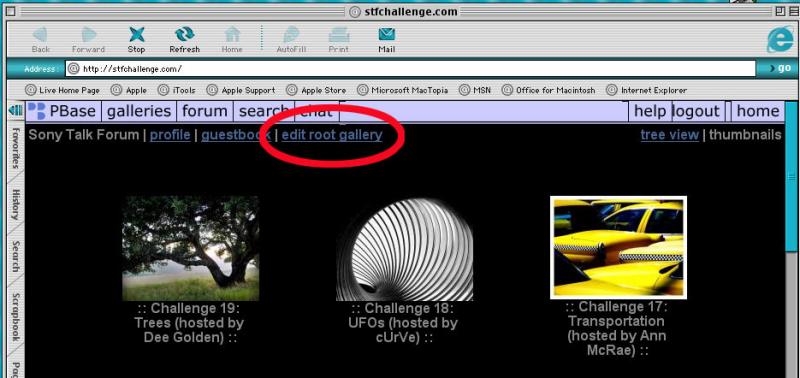Open the Challenge 18 UFOs spiral thumbnail
800x378 pixels.
[404, 249]
